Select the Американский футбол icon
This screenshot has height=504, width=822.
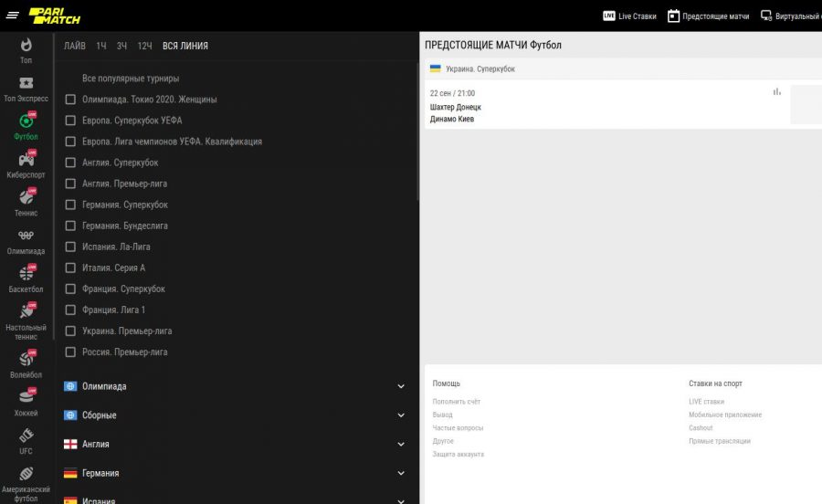26,474
